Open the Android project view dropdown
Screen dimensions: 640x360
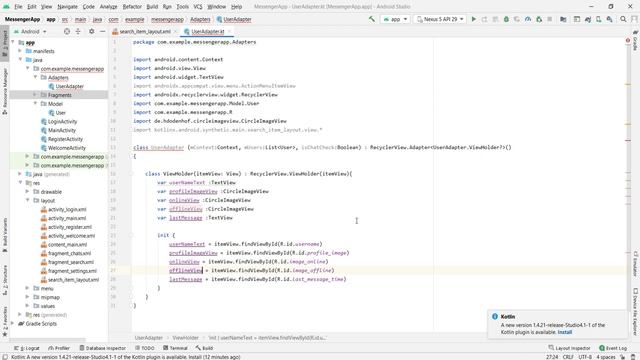coord(30,31)
